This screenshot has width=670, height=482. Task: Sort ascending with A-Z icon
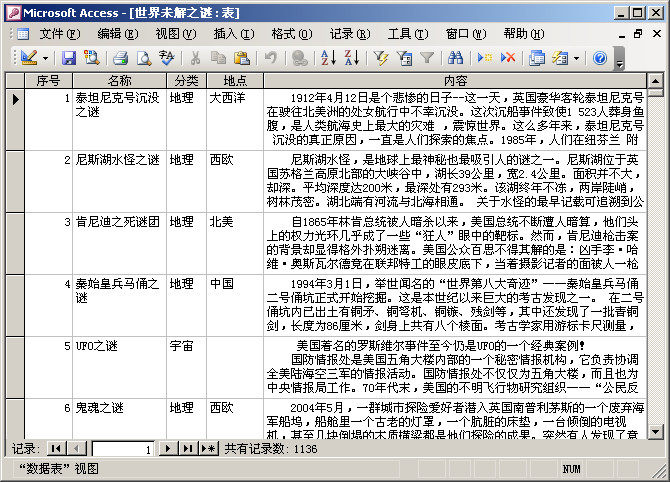(328, 58)
